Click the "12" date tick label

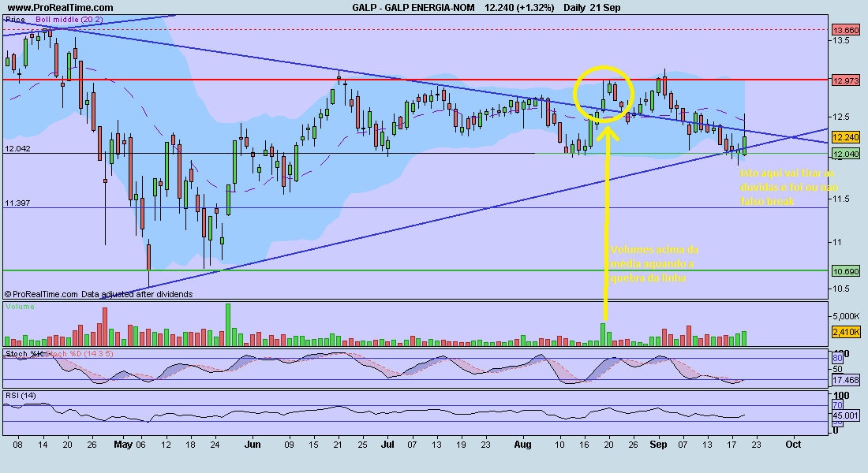point(166,445)
